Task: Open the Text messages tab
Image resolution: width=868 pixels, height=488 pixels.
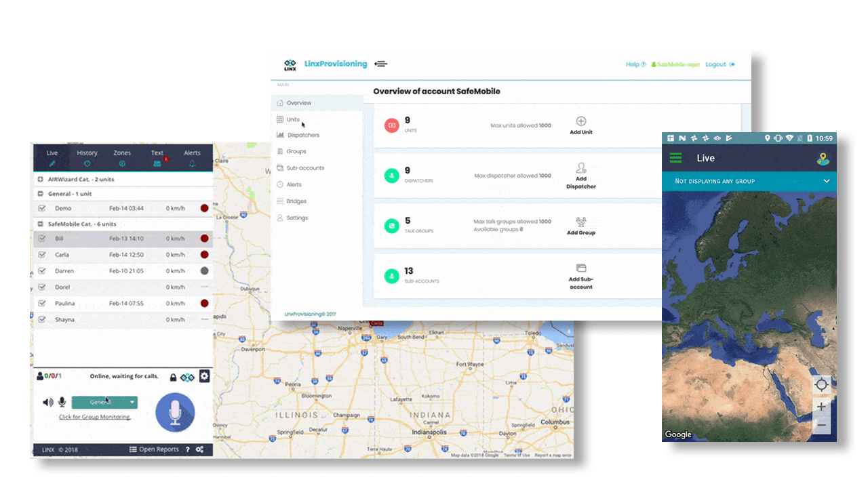Action: pyautogui.click(x=157, y=157)
